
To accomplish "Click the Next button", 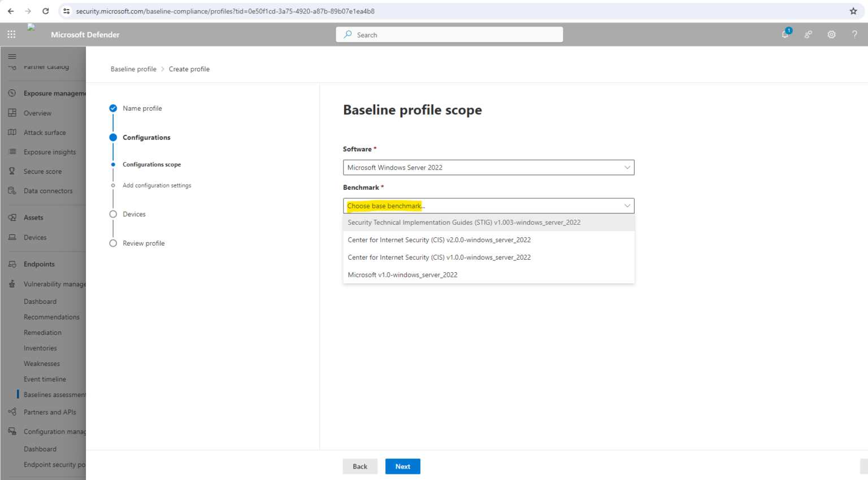I will click(402, 466).
